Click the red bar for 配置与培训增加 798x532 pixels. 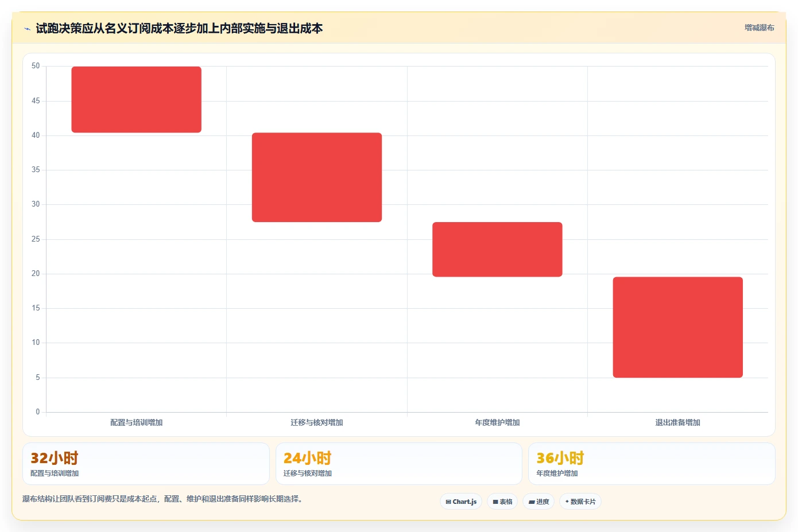(x=137, y=99)
